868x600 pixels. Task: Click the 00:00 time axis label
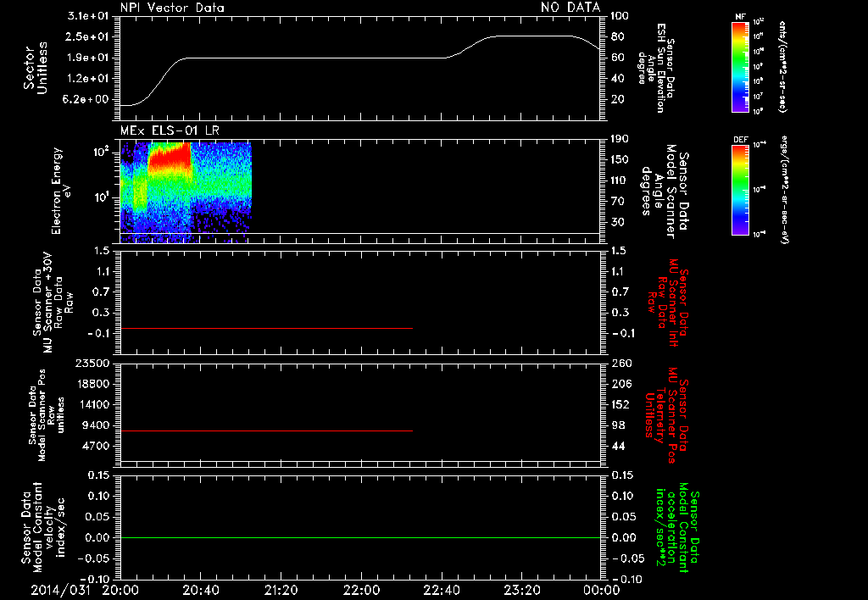(602, 590)
